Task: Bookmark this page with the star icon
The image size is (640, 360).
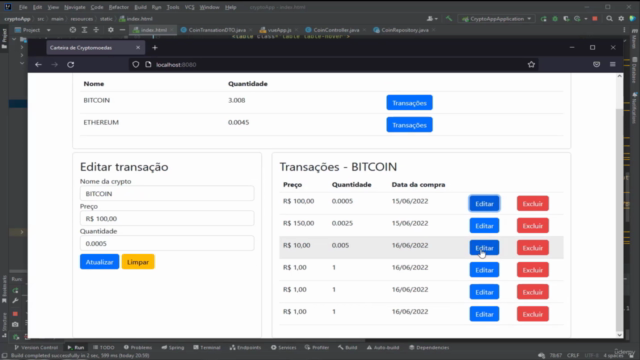Action: (x=531, y=64)
